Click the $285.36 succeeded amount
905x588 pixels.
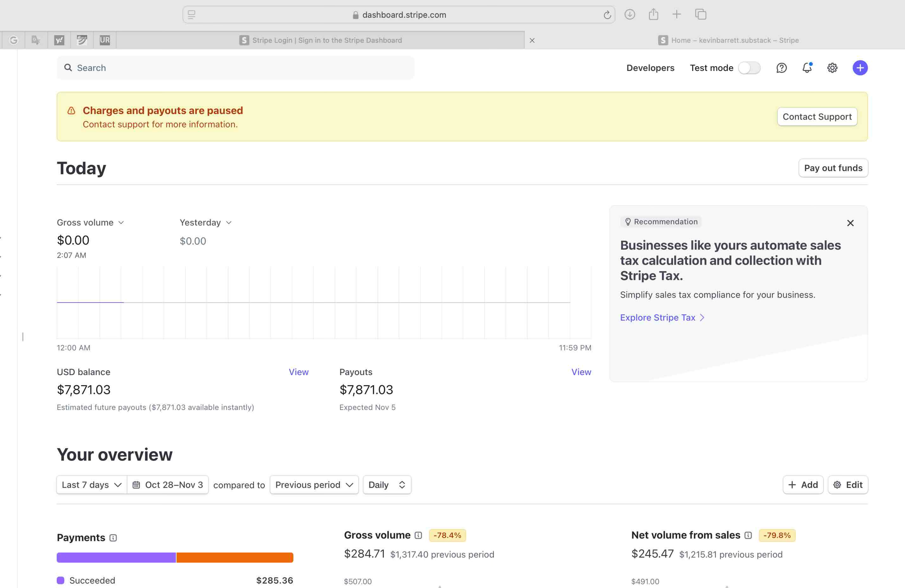pos(274,580)
